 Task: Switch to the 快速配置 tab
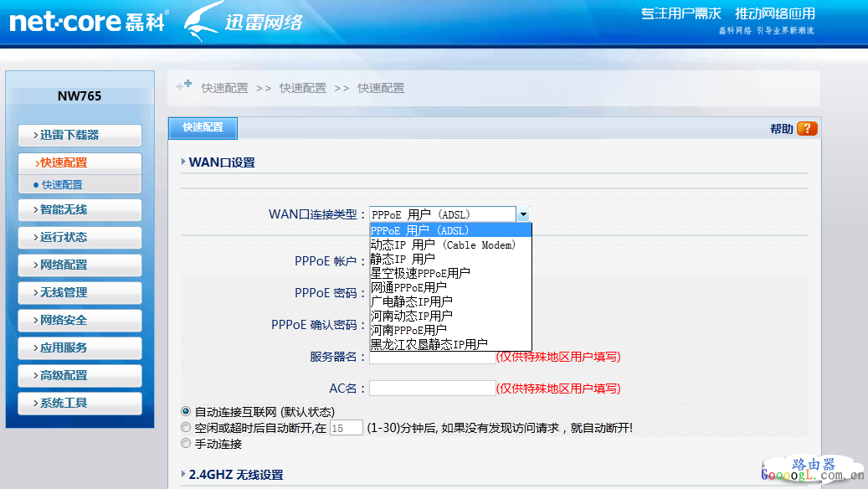tap(203, 127)
